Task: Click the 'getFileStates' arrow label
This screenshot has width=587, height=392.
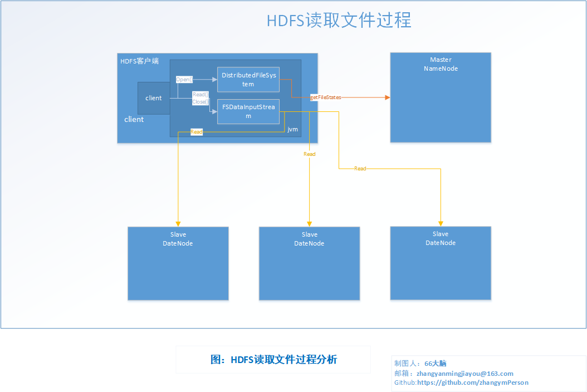Action: point(325,97)
